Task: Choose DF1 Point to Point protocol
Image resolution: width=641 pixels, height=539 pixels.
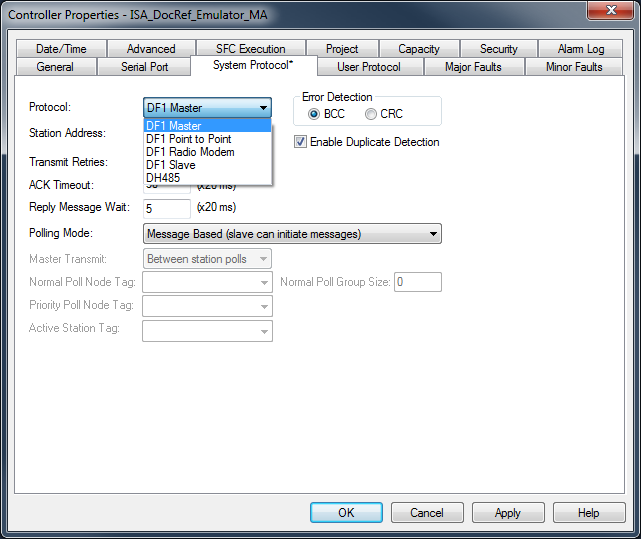Action: (189, 139)
